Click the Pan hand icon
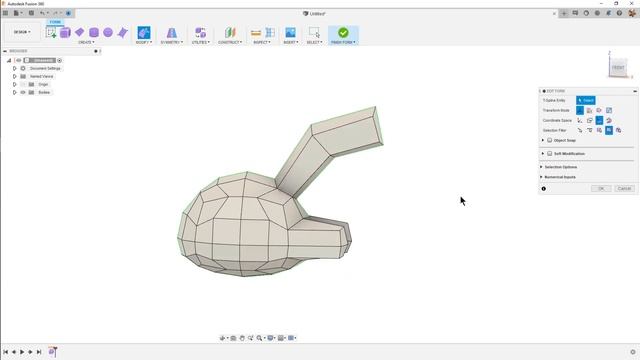 pos(242,338)
